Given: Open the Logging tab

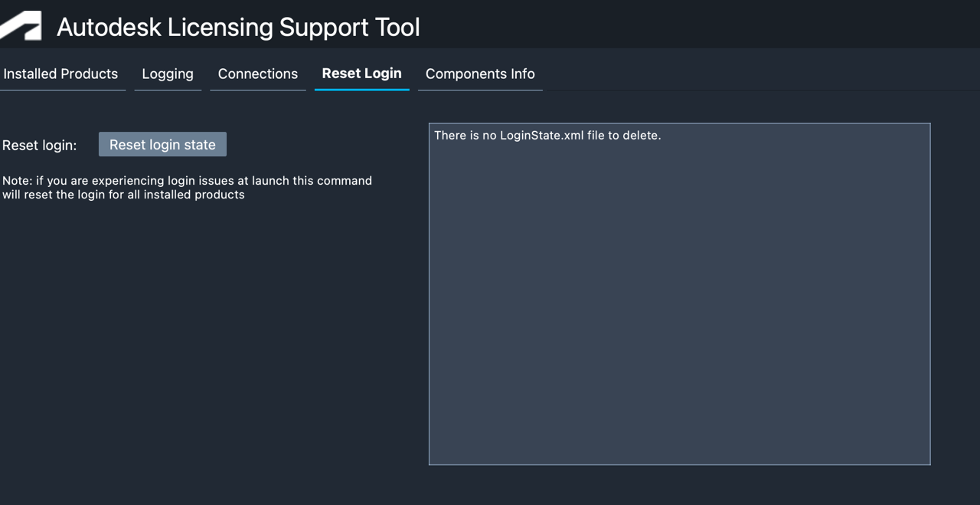Looking at the screenshot, I should 168,74.
